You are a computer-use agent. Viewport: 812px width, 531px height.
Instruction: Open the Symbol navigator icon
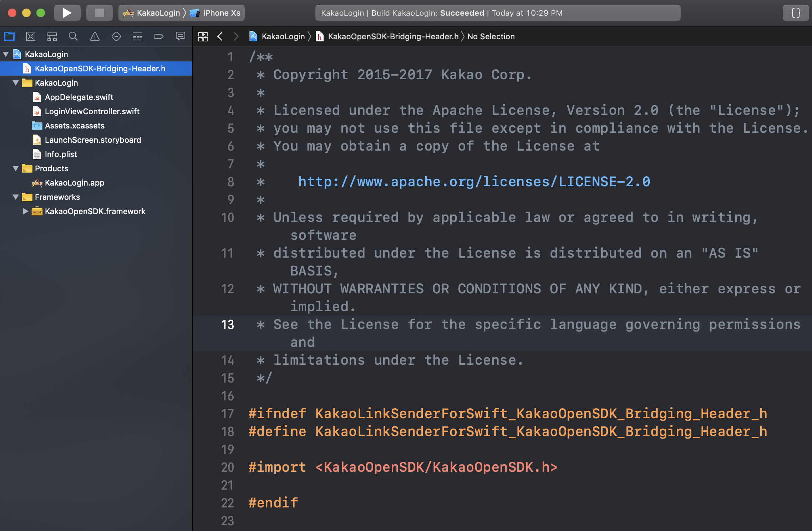52,36
